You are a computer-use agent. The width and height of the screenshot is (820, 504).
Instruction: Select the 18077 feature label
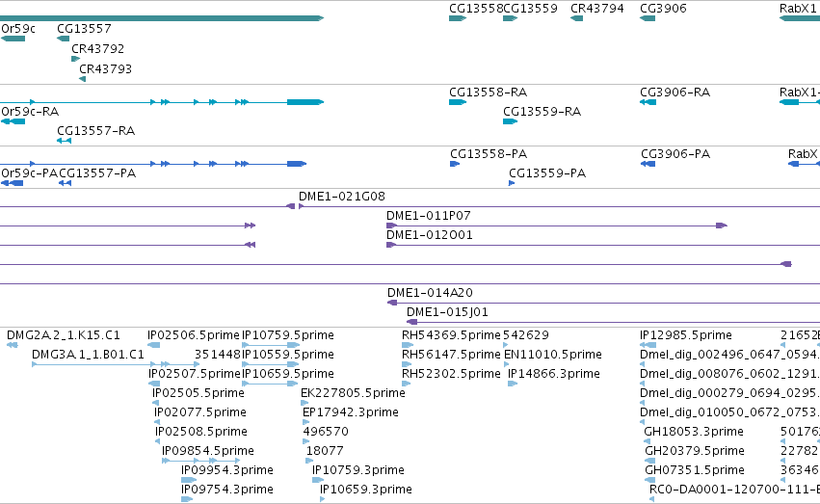[x=325, y=451]
